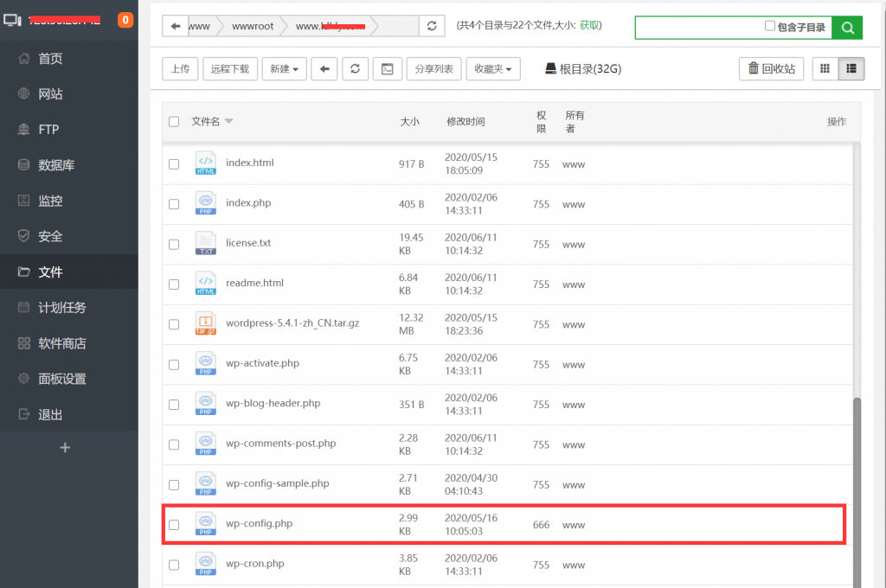Viewport: 886px width, 588px height.
Task: Open the 回收站 recycle bin
Action: click(771, 69)
